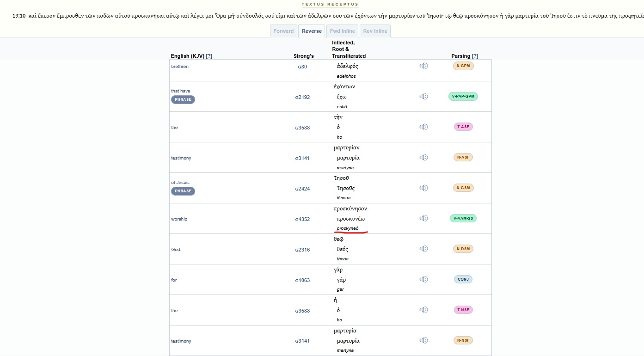Open the N-ASF parsing badge

(463, 158)
